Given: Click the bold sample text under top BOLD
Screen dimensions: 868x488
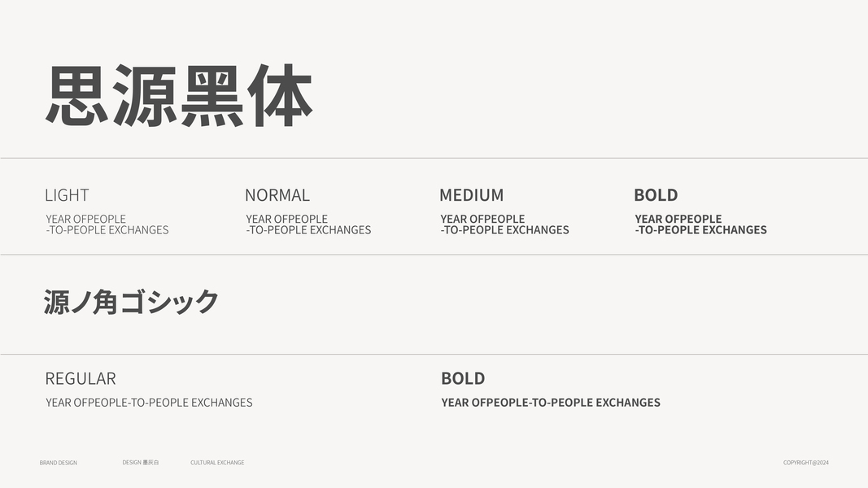Looking at the screenshot, I should point(700,224).
